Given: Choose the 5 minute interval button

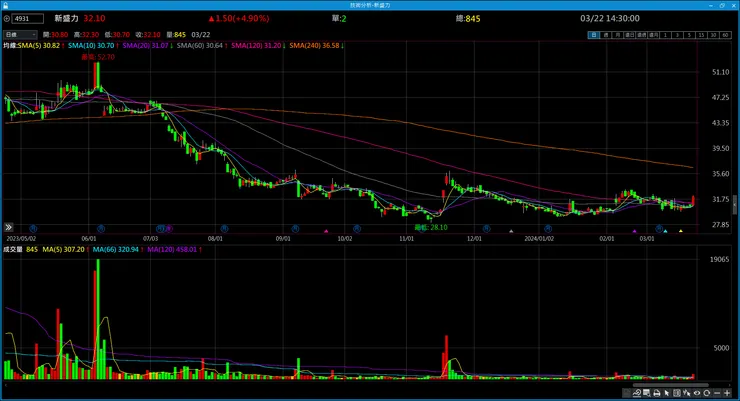Looking at the screenshot, I should click(x=689, y=35).
